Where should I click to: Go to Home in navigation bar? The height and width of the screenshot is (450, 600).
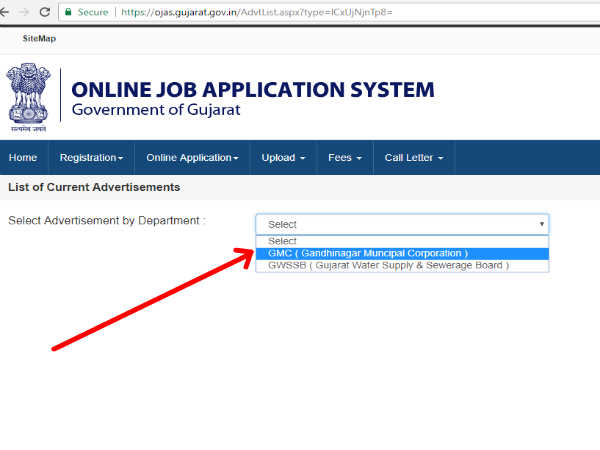point(23,158)
